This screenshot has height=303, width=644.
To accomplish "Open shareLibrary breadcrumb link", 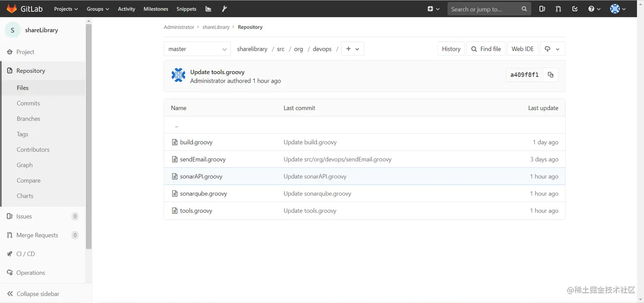I will pyautogui.click(x=216, y=27).
